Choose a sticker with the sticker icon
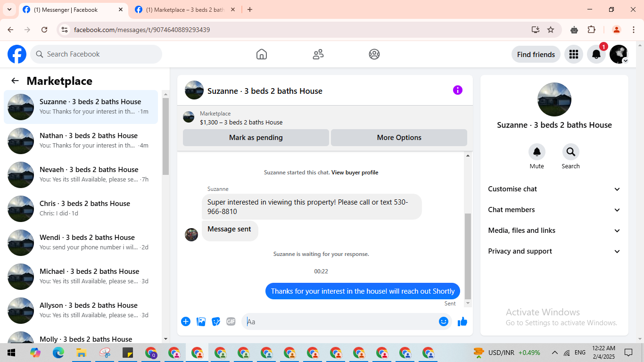This screenshot has height=362, width=644. 216,321
